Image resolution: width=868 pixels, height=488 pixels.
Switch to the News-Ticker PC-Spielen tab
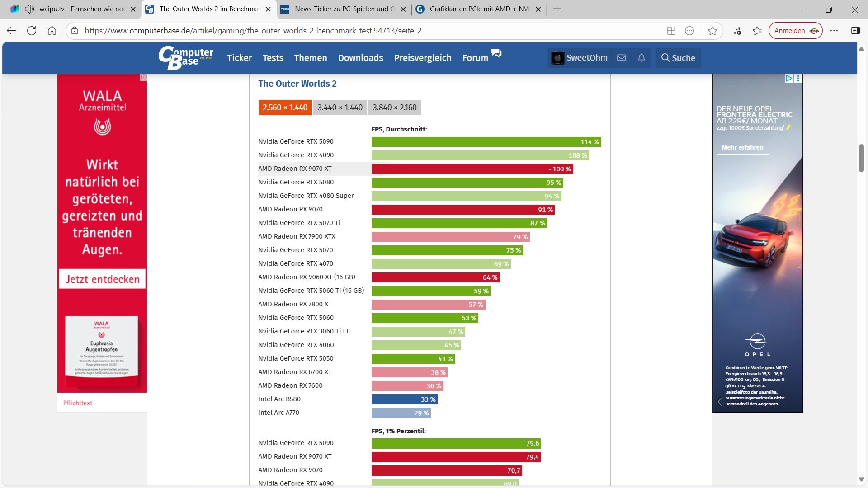344,9
